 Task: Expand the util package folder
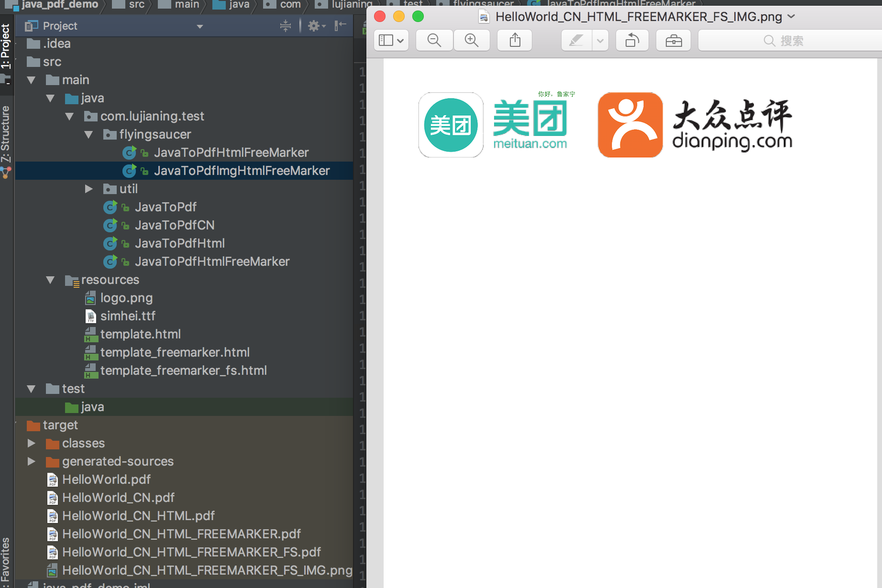tap(88, 189)
